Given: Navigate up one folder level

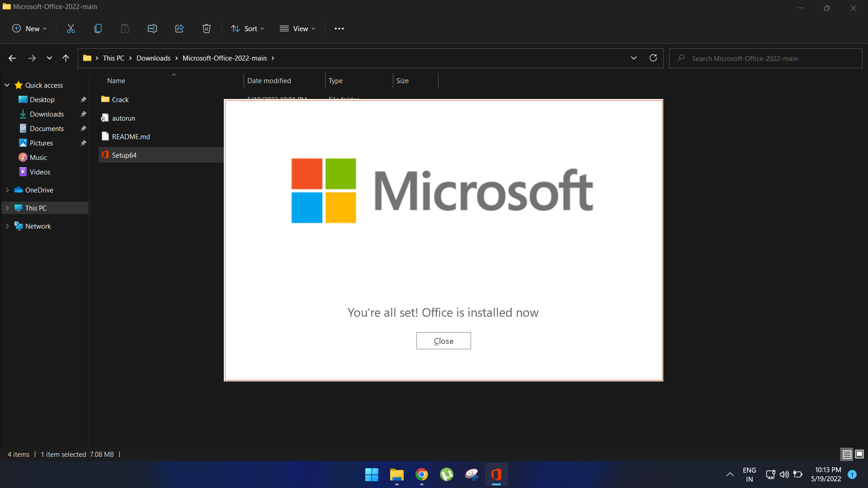Looking at the screenshot, I should click(66, 58).
